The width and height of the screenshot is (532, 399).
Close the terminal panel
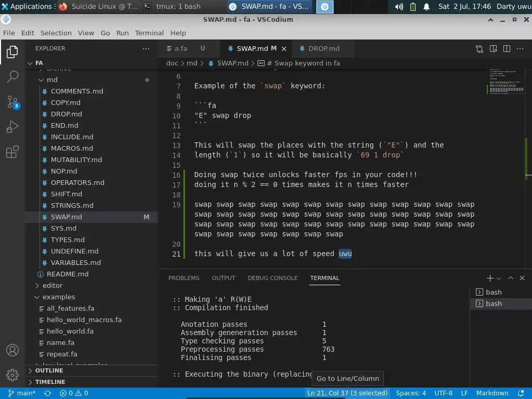coord(522,278)
